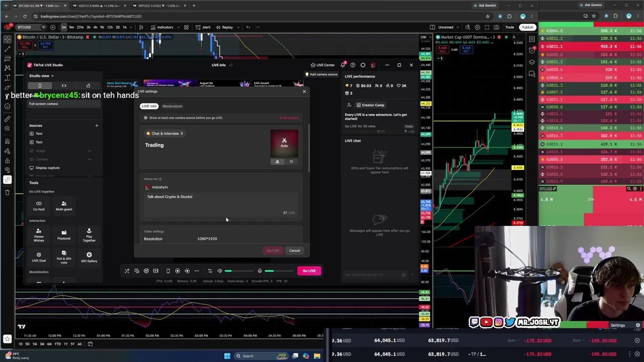Open the Gift Gallery
Viewport: 644px width, 362px height.
click(x=89, y=257)
